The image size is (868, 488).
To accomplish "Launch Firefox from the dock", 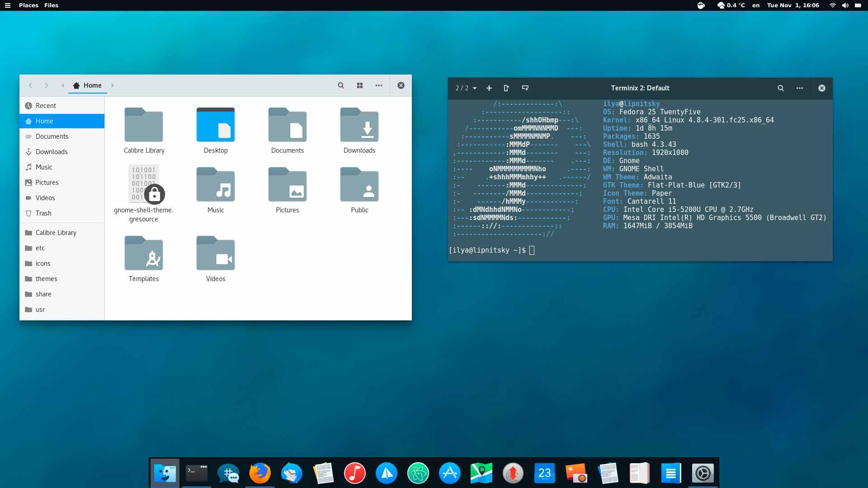I will 260,473.
